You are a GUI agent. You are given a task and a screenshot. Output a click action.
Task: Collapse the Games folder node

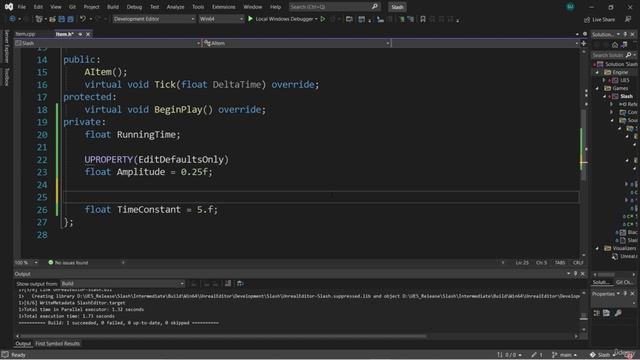(x=597, y=88)
